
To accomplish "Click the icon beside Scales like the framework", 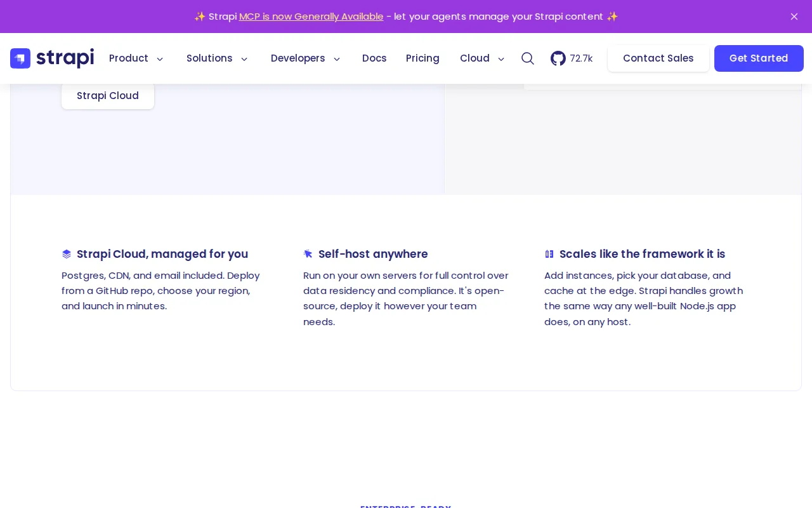I will (x=549, y=254).
